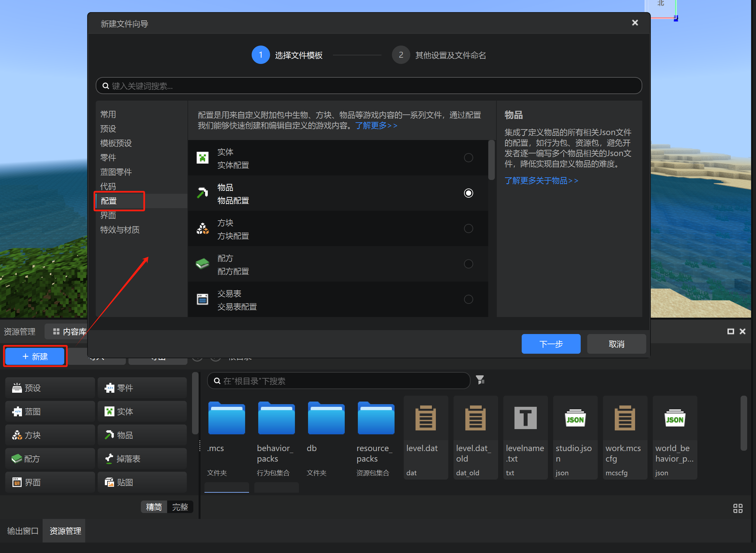756x553 pixels.
Task: Open the behavior_packs folder
Action: coord(276,418)
